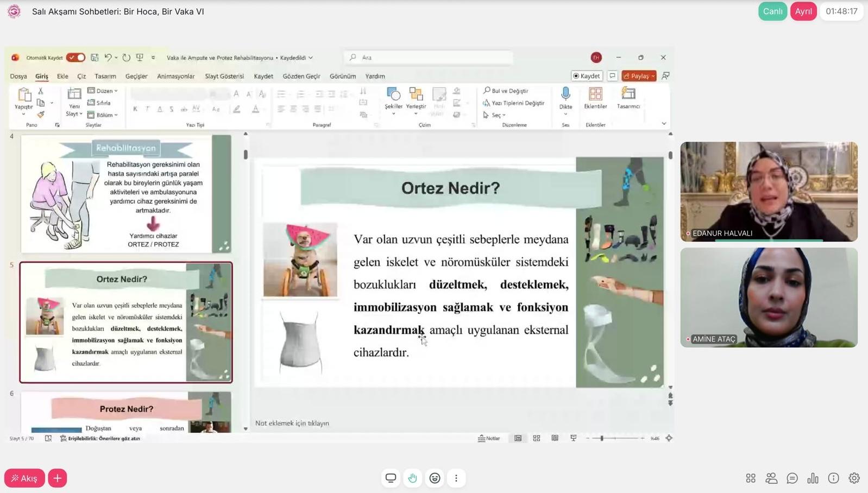
Task: Click the Akış button
Action: coord(24,478)
